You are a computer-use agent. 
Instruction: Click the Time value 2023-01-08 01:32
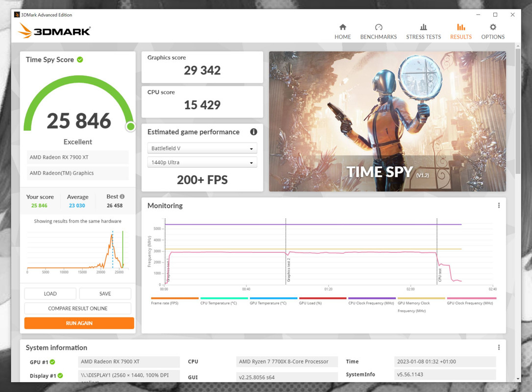click(445, 362)
